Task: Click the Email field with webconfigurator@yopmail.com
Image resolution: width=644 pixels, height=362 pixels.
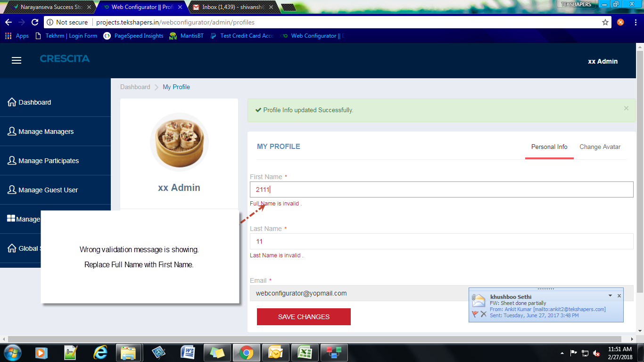Action: point(441,293)
